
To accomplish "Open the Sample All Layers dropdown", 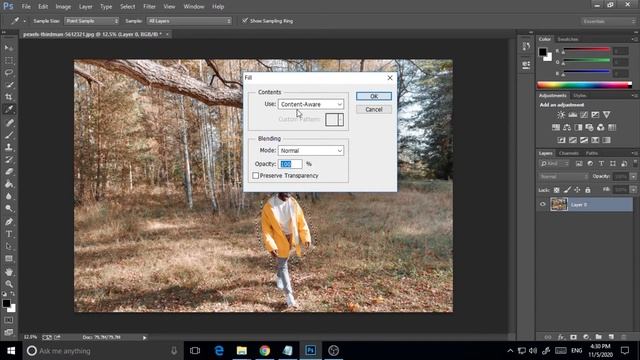I will 189,21.
